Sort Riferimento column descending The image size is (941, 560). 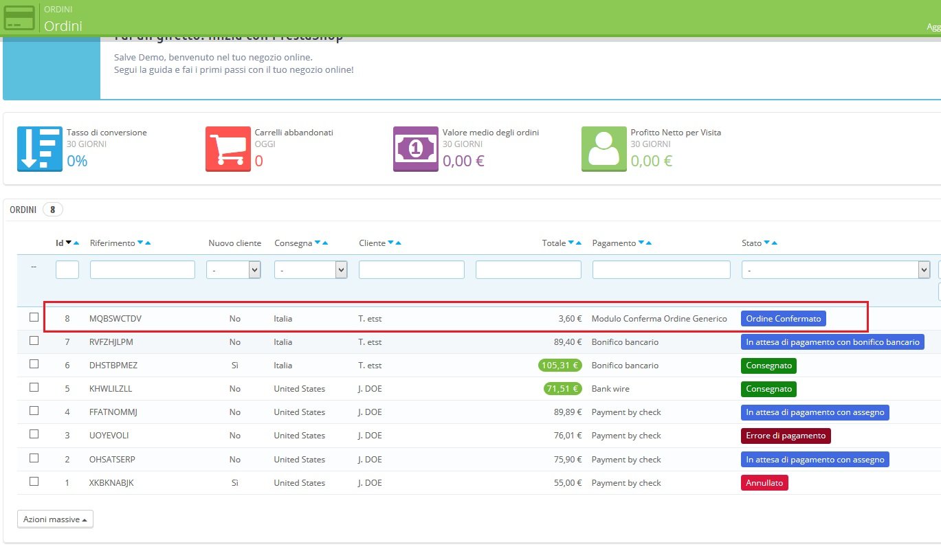[140, 243]
